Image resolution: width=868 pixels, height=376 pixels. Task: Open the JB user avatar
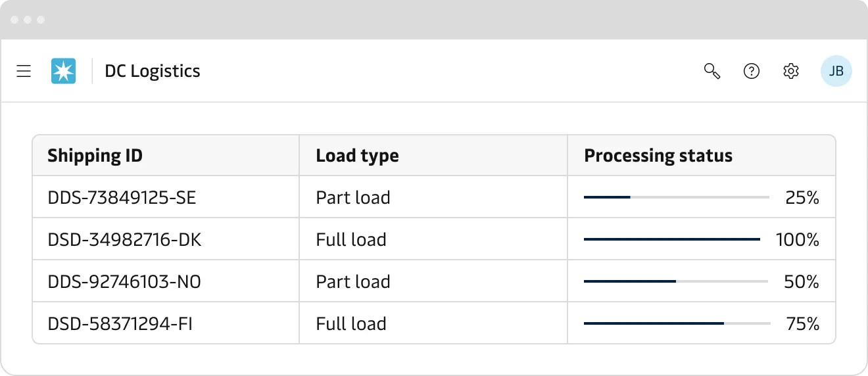[836, 71]
